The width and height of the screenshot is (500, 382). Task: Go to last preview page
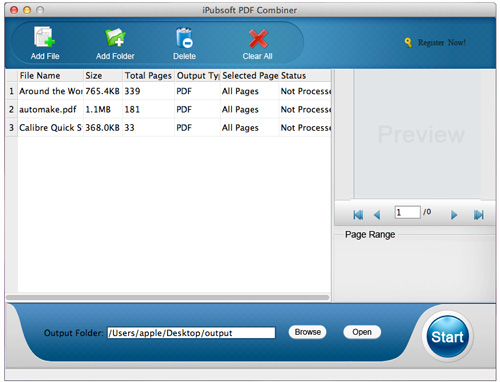tap(479, 215)
